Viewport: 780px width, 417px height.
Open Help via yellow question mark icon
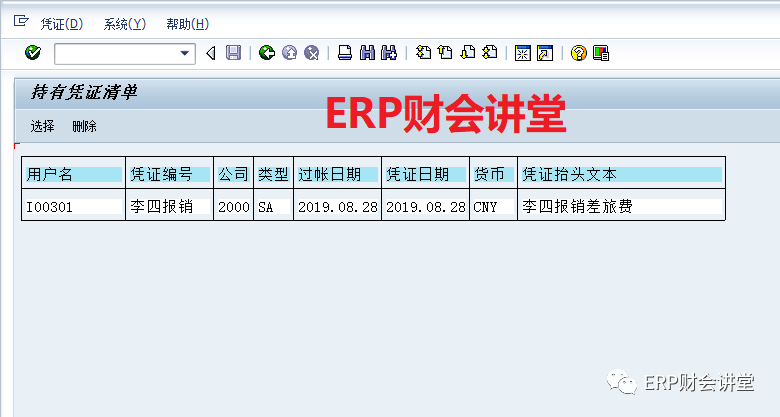[578, 53]
